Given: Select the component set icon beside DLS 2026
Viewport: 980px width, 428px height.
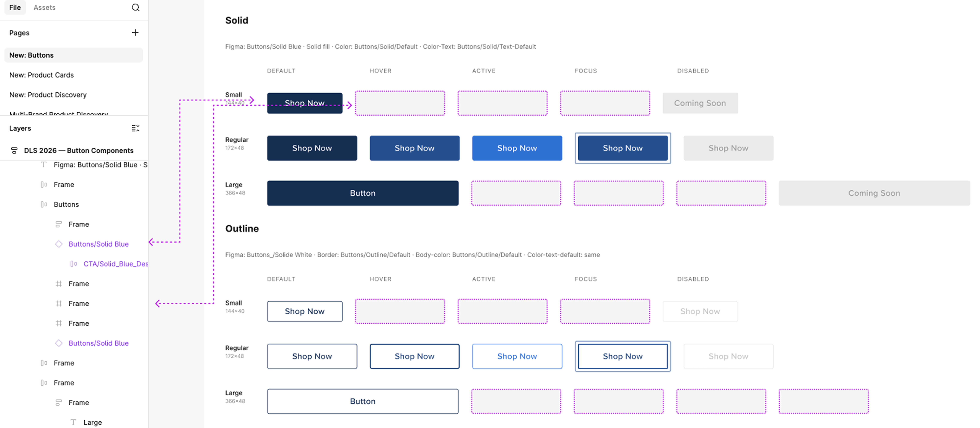Looking at the screenshot, I should click(14, 150).
